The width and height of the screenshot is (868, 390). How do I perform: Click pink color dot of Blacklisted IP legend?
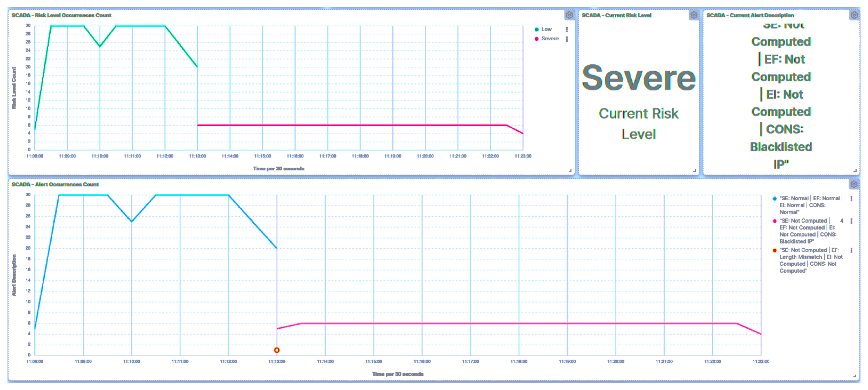point(774,221)
